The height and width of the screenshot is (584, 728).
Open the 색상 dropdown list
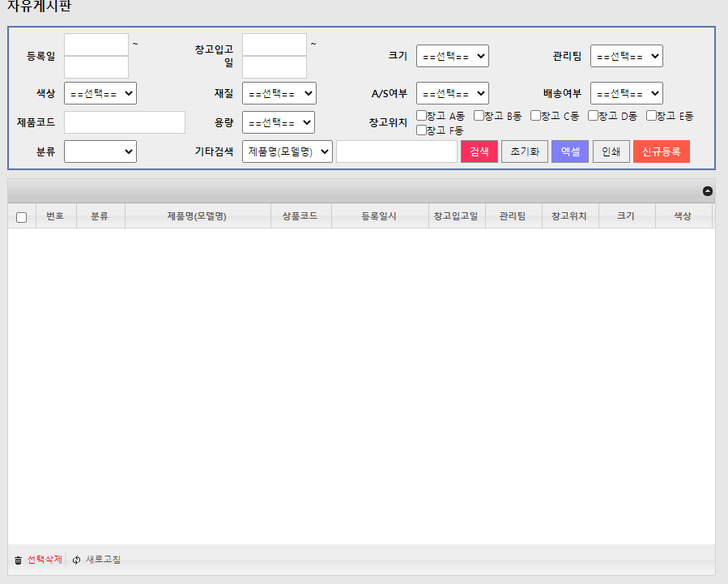[x=100, y=93]
